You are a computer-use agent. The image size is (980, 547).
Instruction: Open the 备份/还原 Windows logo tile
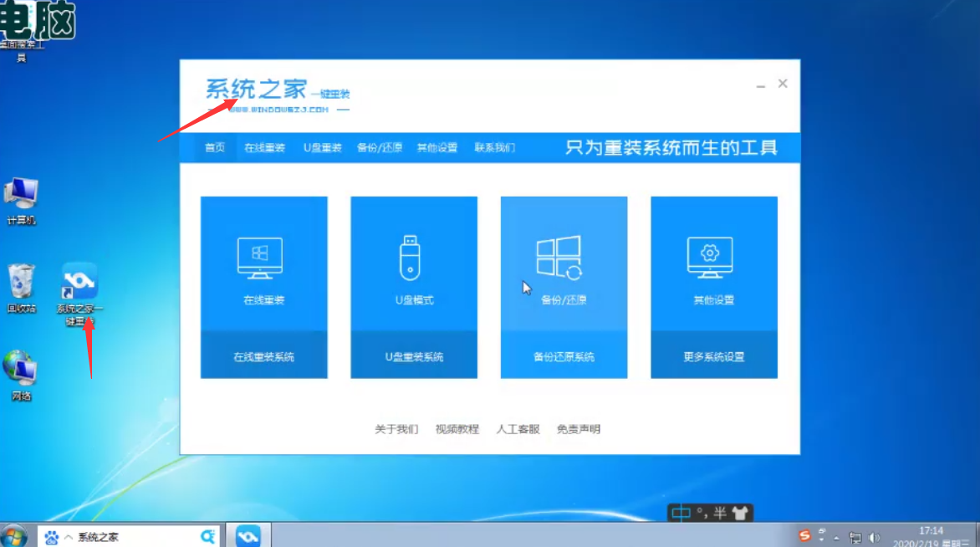point(564,263)
